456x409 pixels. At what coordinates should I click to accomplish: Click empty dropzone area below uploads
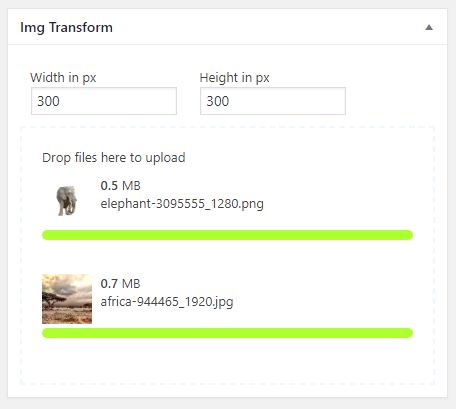227,362
